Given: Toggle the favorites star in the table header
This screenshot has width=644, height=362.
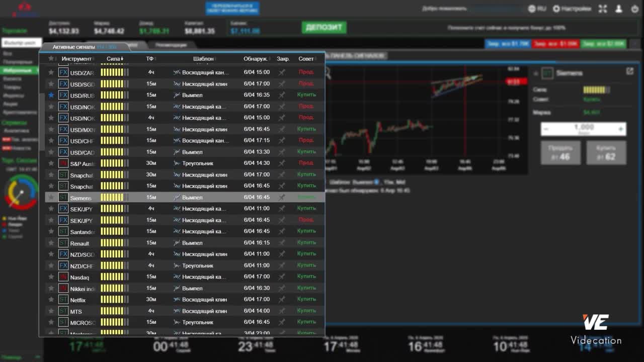Looking at the screenshot, I should click(x=51, y=59).
